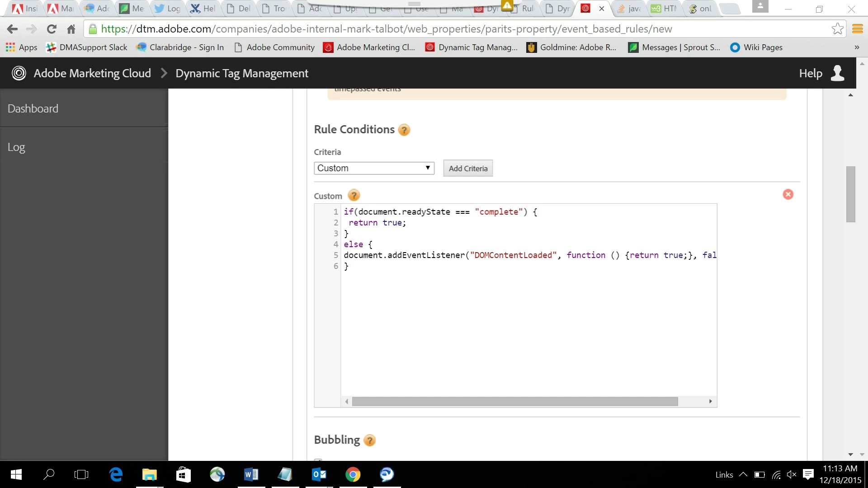This screenshot has width=868, height=488.
Task: Open the Dashboard sidebar item
Action: [x=33, y=108]
